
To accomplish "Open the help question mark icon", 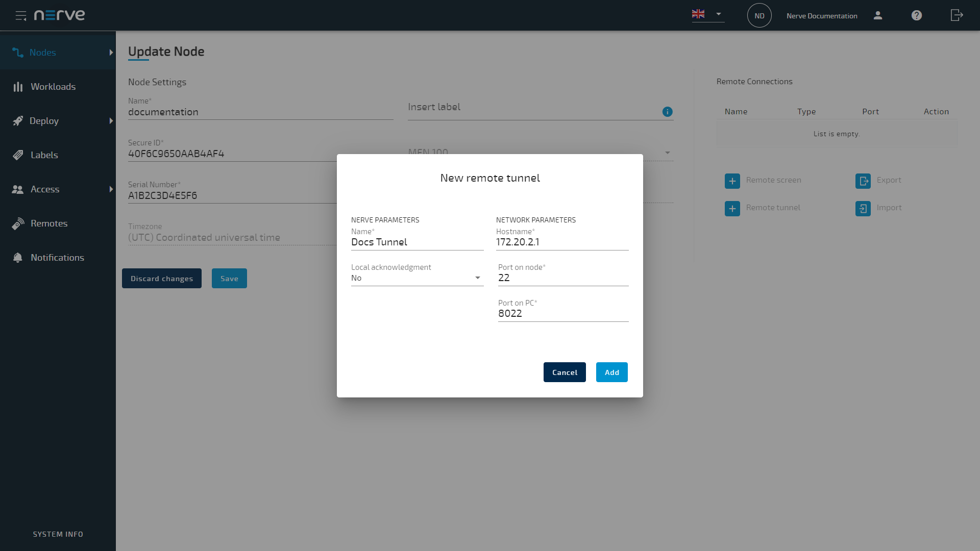I will tap(917, 15).
